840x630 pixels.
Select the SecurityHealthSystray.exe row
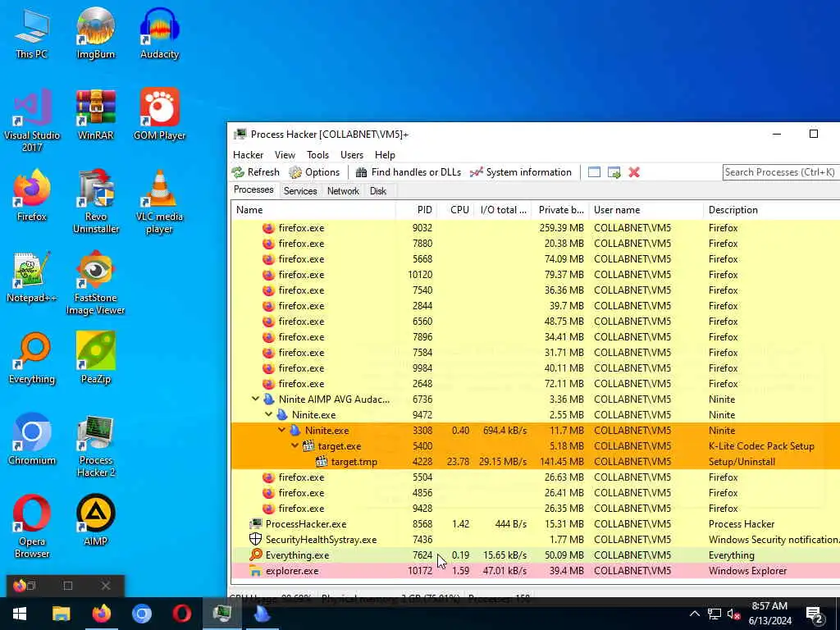(x=536, y=540)
